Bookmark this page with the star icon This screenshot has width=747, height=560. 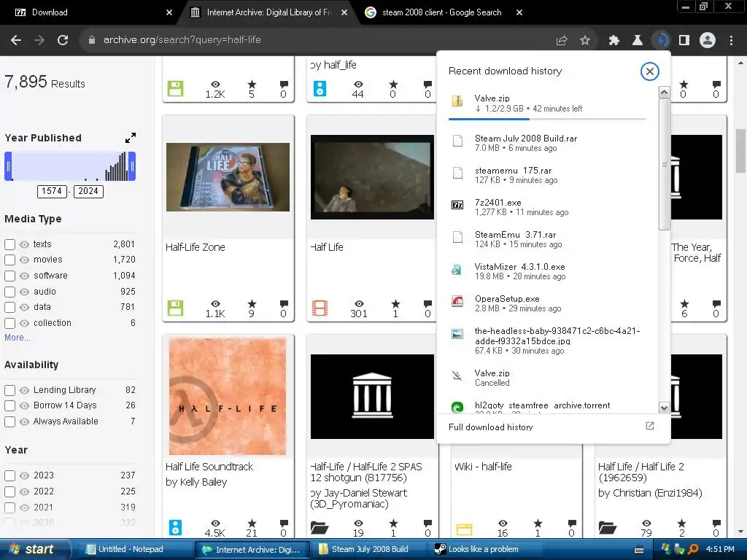click(x=585, y=41)
